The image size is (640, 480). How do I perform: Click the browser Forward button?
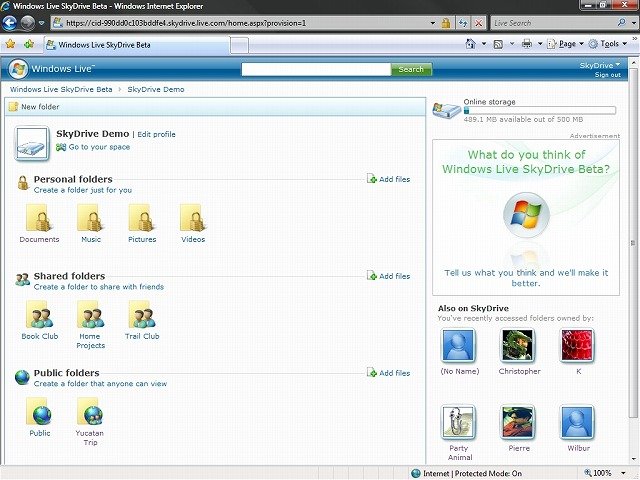point(28,23)
